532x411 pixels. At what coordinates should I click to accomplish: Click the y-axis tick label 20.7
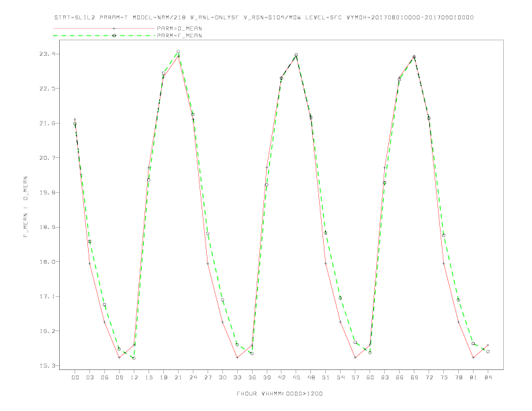pos(48,158)
